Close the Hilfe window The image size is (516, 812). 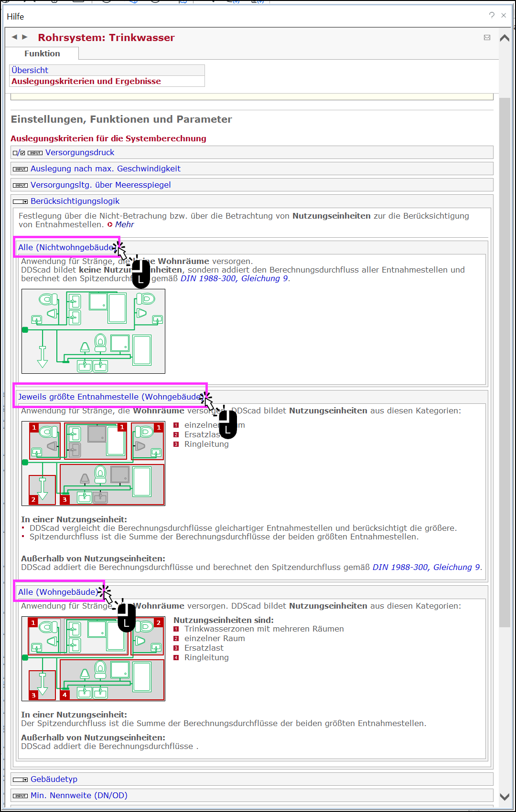tap(504, 15)
